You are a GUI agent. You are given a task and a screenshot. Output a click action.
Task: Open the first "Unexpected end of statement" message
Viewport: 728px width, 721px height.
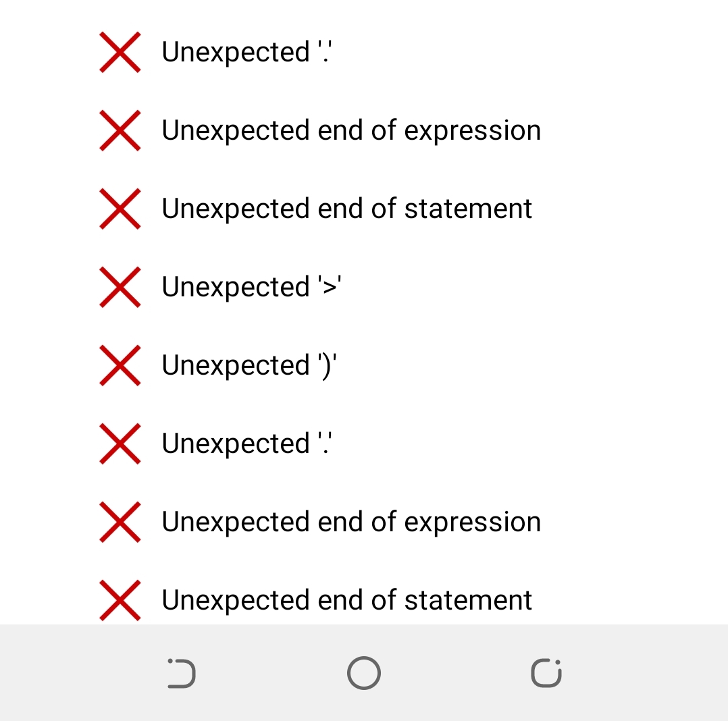(x=347, y=209)
